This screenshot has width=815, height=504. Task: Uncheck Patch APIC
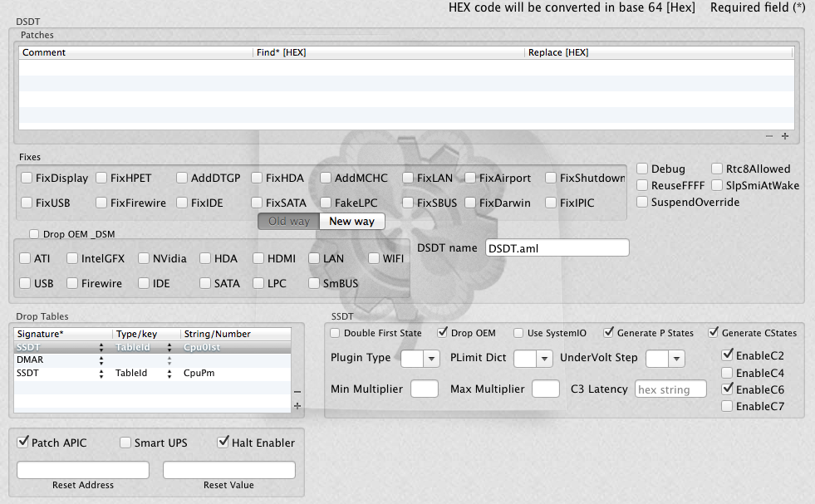[23, 443]
